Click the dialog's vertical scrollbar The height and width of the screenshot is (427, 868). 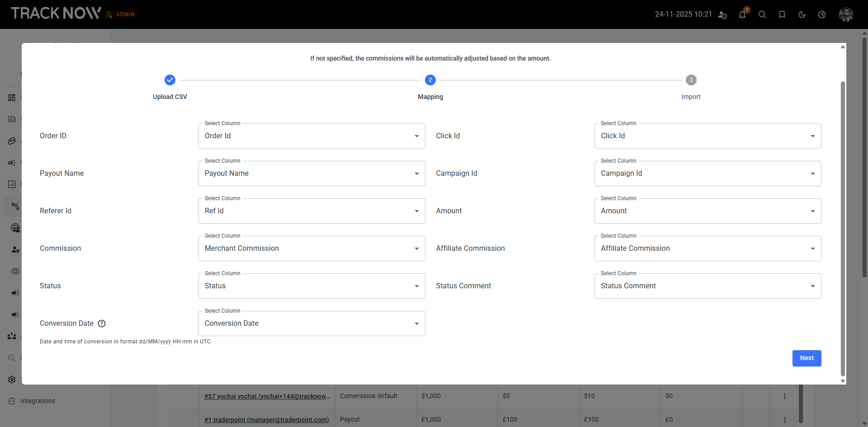coord(843,226)
